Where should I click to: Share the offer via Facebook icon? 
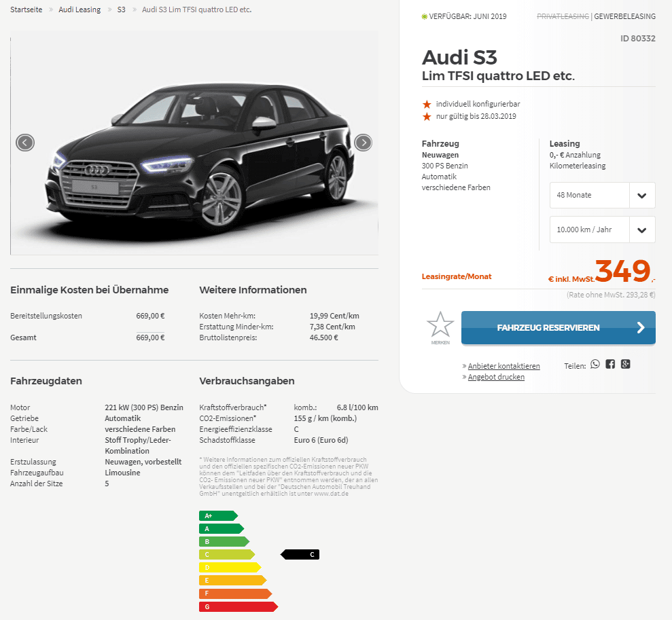coord(610,365)
